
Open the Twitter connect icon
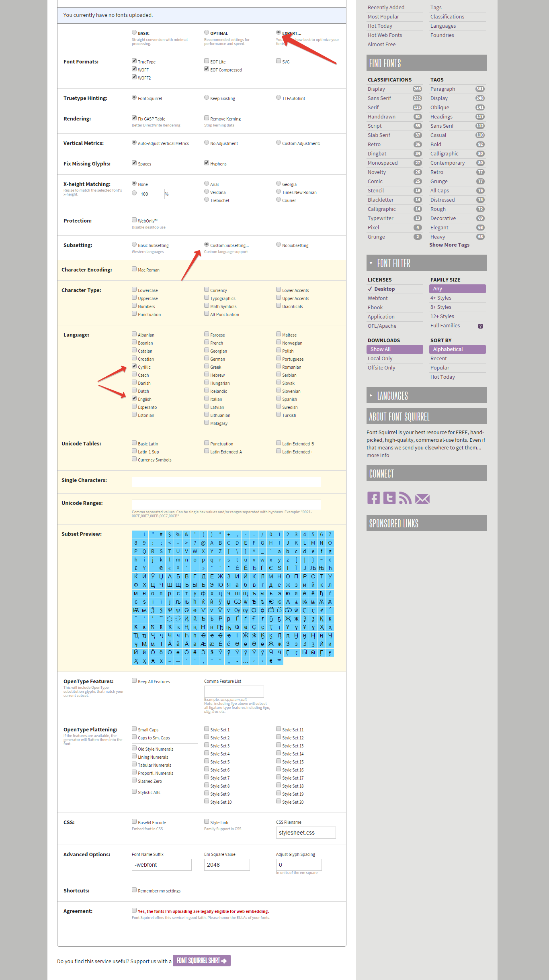click(389, 498)
